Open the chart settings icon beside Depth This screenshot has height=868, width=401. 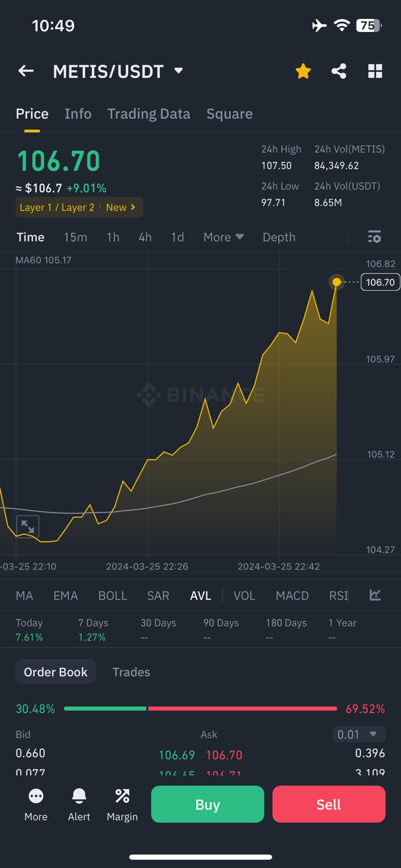374,237
